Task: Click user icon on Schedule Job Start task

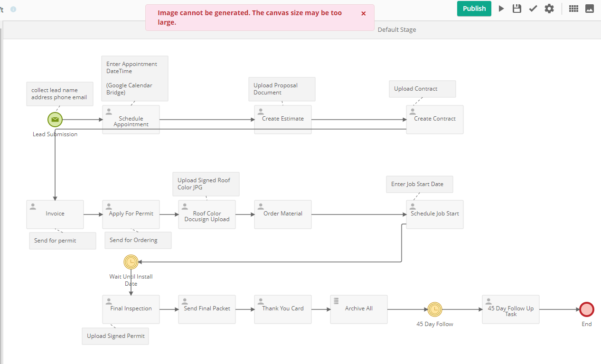Action: [x=413, y=206]
